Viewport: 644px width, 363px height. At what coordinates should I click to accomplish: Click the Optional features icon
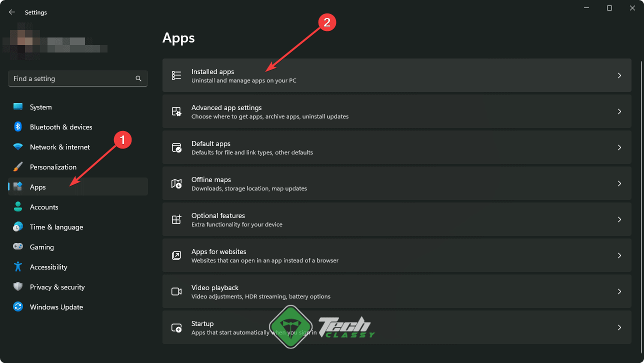tap(176, 219)
